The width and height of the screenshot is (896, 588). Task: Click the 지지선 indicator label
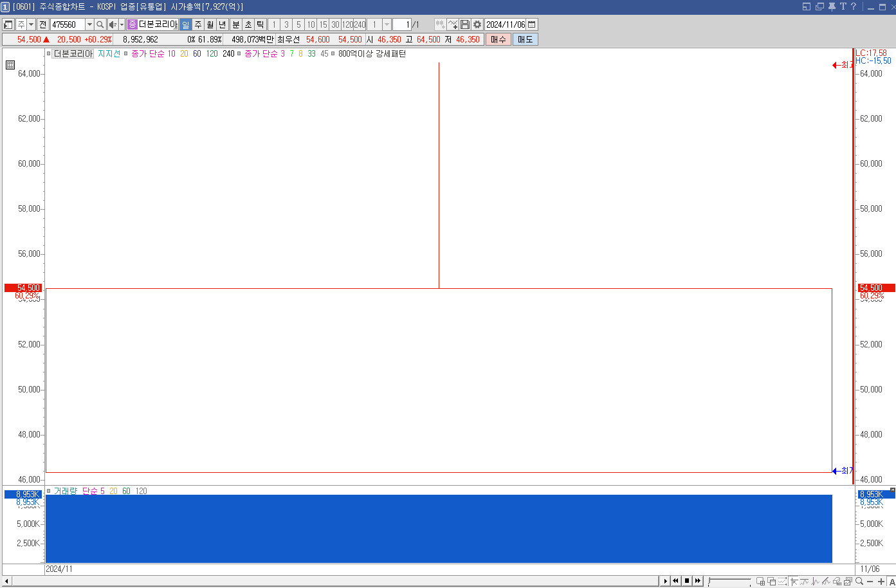coord(109,54)
